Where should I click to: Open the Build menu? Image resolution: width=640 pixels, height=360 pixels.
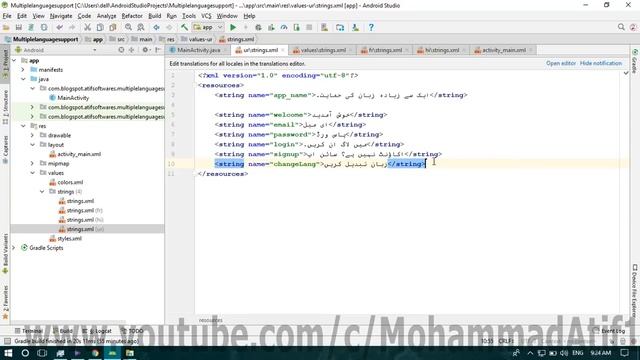pos(154,16)
